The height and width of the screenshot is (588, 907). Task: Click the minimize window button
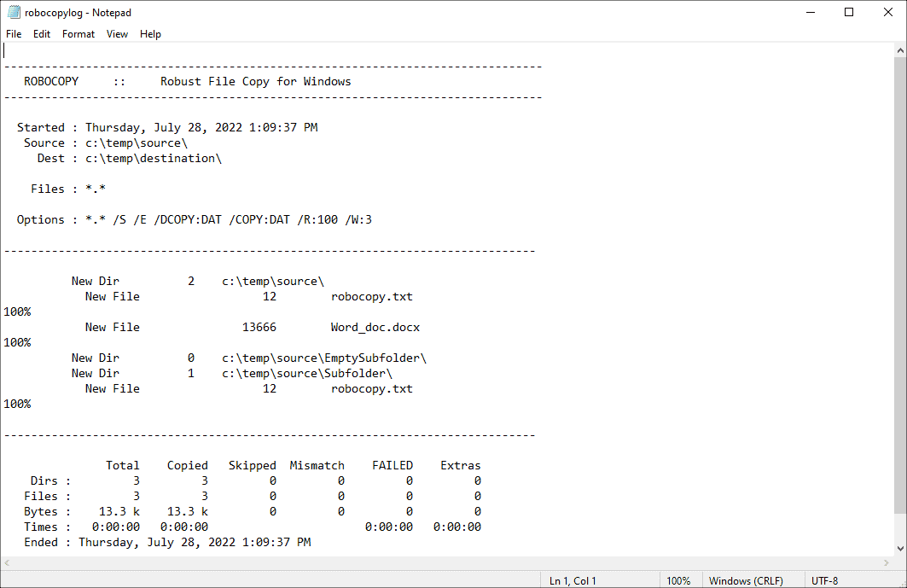tap(809, 12)
